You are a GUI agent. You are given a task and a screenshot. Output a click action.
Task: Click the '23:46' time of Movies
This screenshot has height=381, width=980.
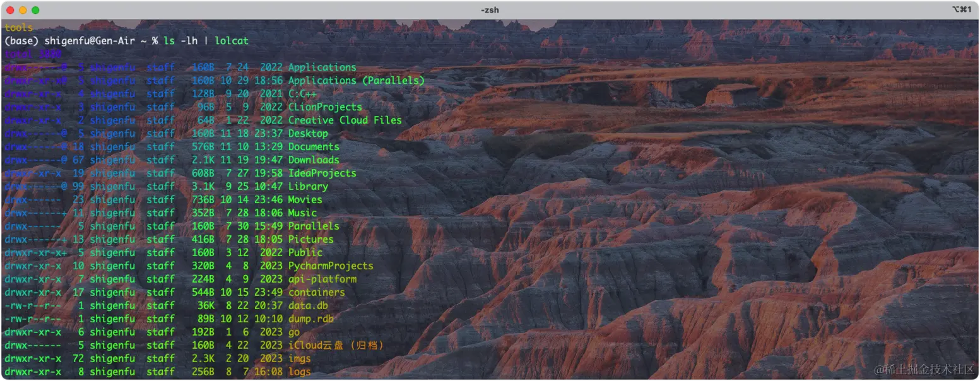tap(268, 200)
